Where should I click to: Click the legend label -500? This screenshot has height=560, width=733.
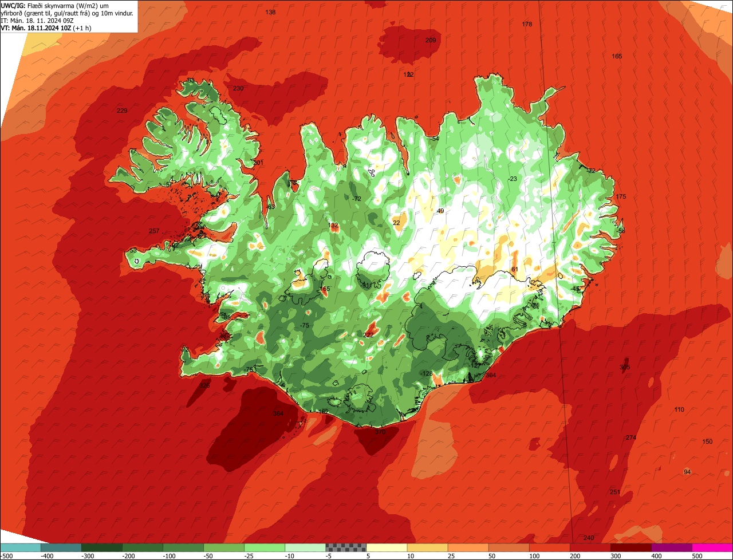point(6,555)
